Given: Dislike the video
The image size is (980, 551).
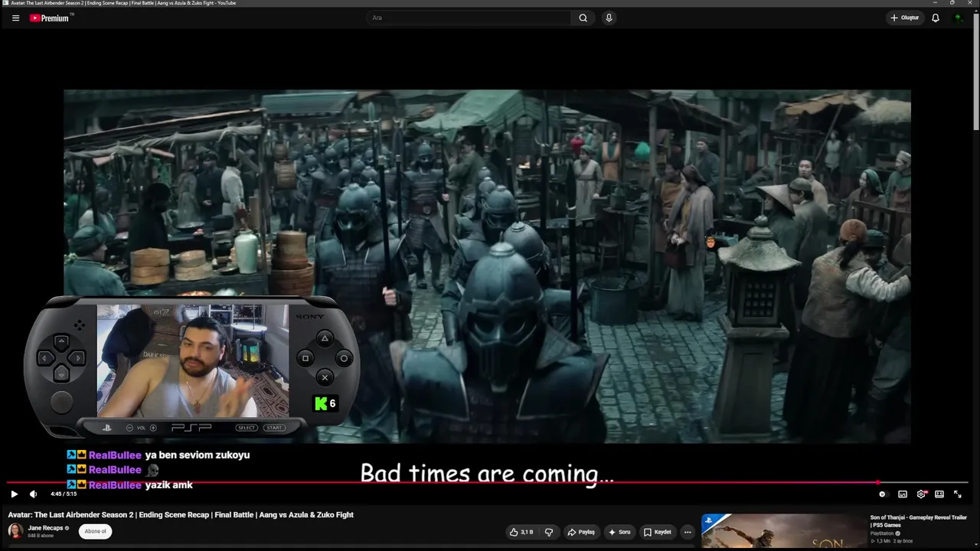Looking at the screenshot, I should 548,532.
